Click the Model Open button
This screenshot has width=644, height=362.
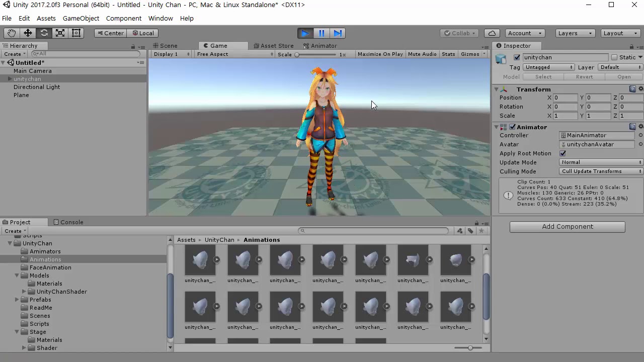tap(624, 77)
